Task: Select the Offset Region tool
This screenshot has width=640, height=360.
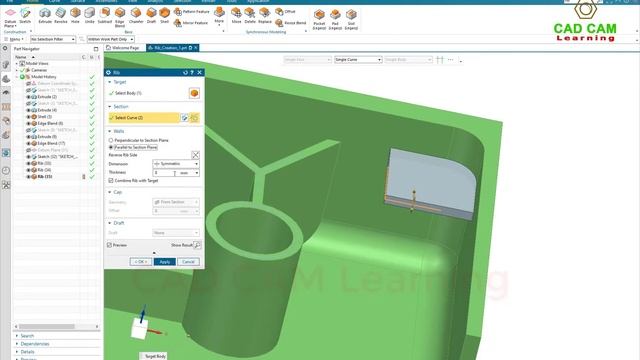Action: (285, 11)
